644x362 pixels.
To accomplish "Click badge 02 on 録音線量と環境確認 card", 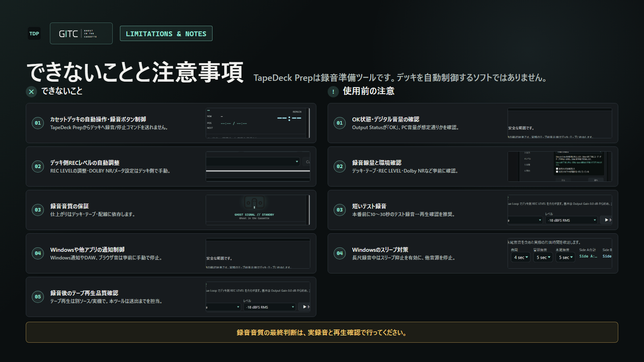I will click(340, 167).
